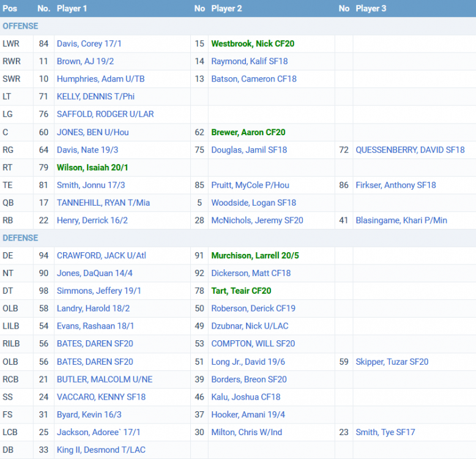This screenshot has width=476, height=459.
Task: Open QUESSENBERRY, DAVID SF18 link
Action: [x=410, y=150]
